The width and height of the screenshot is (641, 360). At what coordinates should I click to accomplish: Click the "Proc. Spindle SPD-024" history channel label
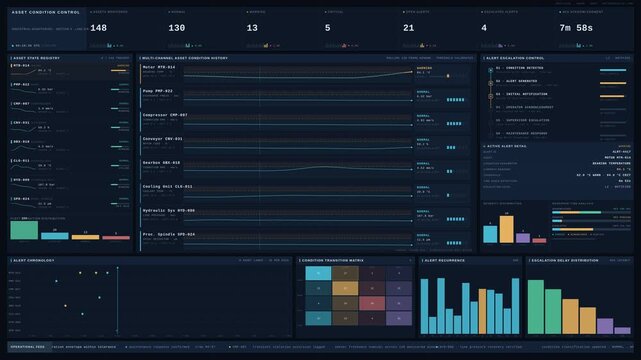pyautogui.click(x=168, y=235)
